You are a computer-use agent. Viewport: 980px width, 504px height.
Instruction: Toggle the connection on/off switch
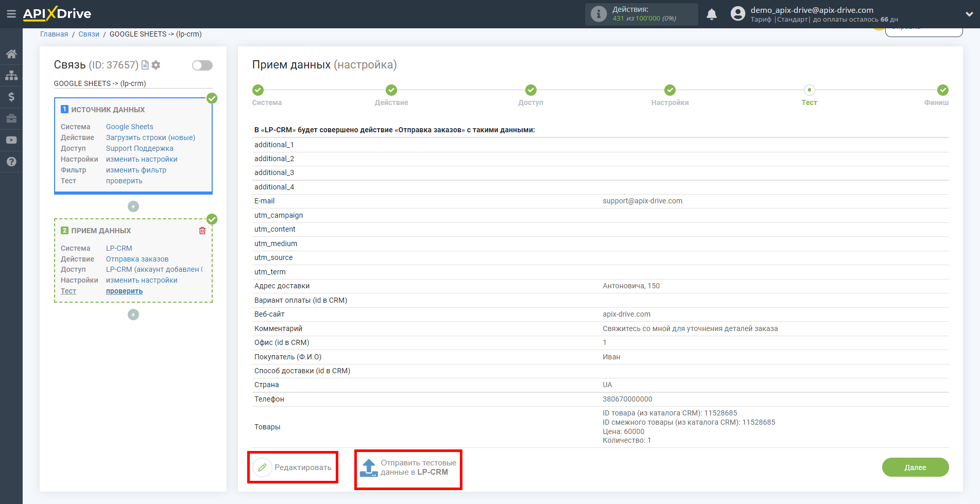pos(202,65)
